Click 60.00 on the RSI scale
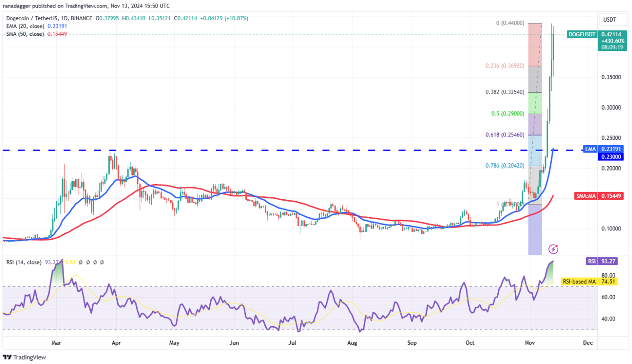 coord(608,297)
